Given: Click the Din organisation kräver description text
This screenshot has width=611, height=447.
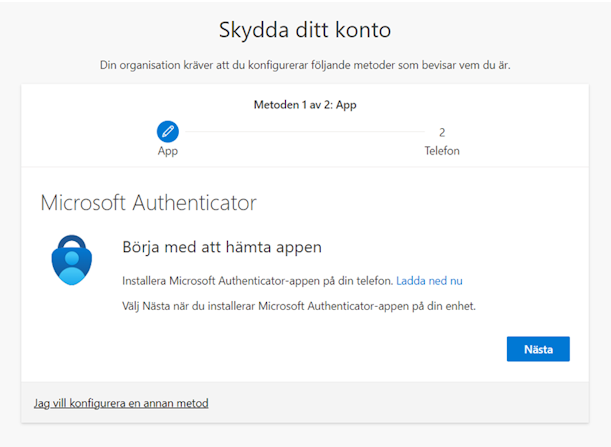Looking at the screenshot, I should (x=305, y=65).
